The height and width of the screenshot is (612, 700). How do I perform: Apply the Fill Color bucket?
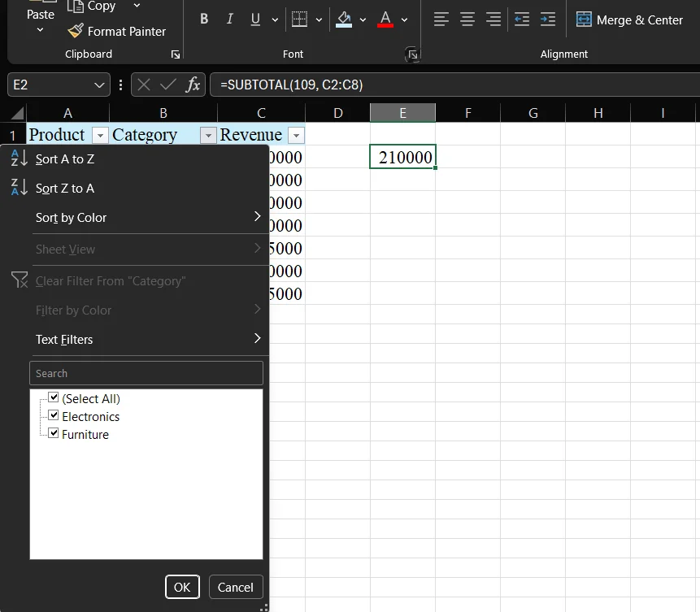(x=344, y=19)
